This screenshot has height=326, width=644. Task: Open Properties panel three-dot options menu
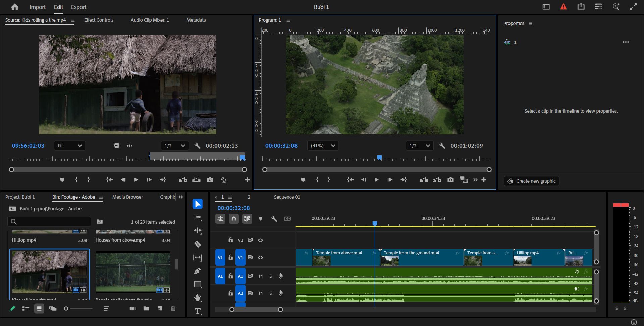click(626, 42)
